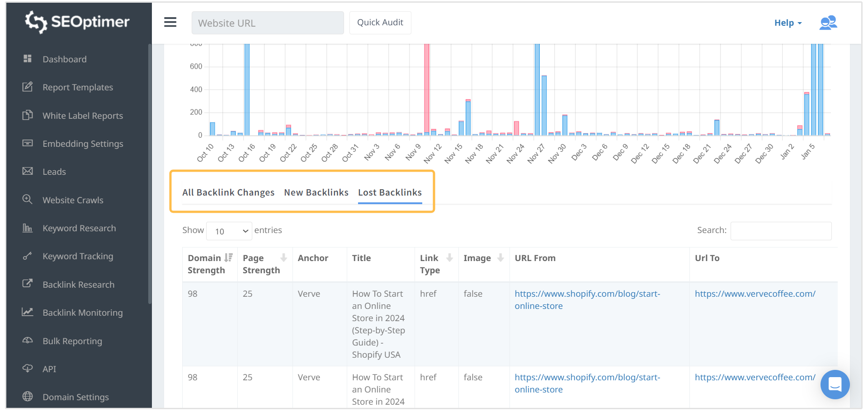Switch to the New Backlinks tab
Viewport: 868px width, 411px height.
[x=316, y=192]
